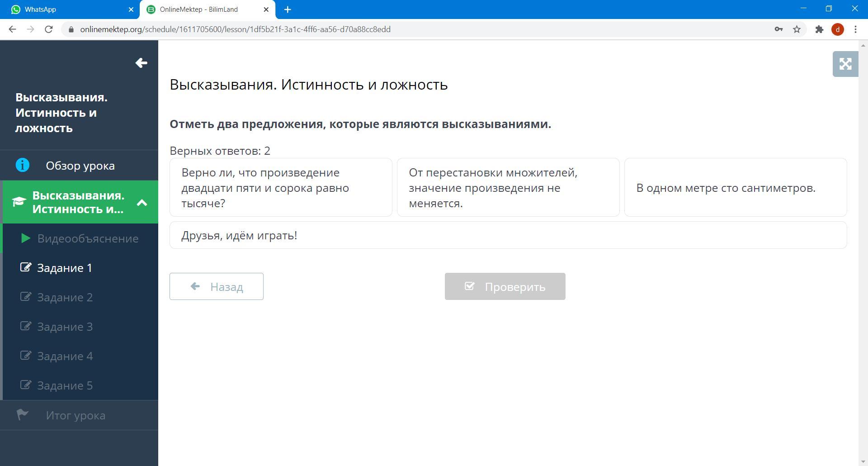This screenshot has width=868, height=466.
Task: Open Обзор урока in the sidebar
Action: click(x=79, y=165)
